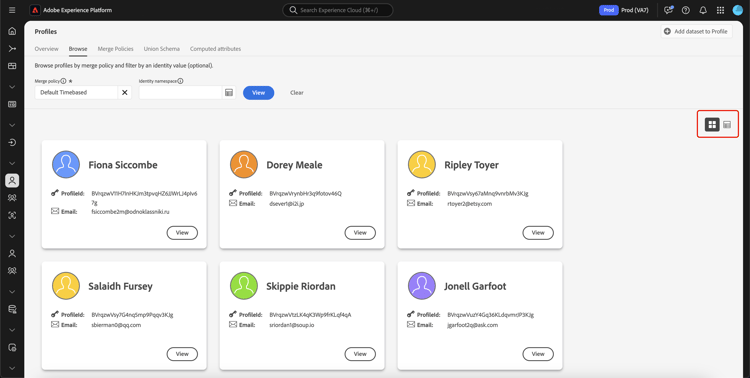Click the Profiles page title
750x378 pixels.
click(x=46, y=32)
